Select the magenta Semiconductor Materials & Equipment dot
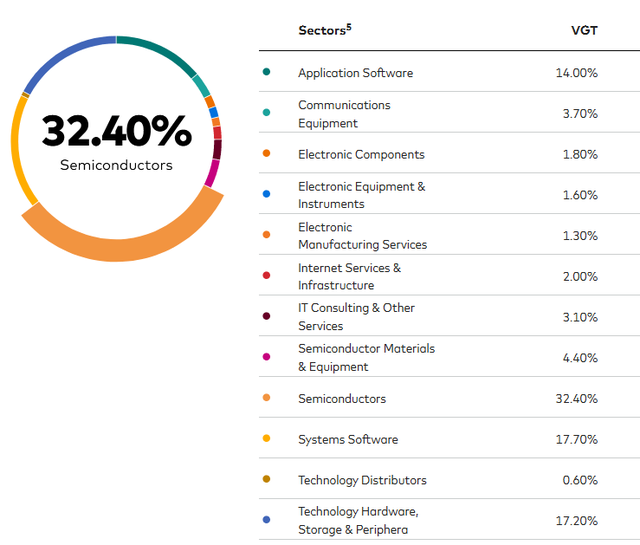 [x=267, y=357]
